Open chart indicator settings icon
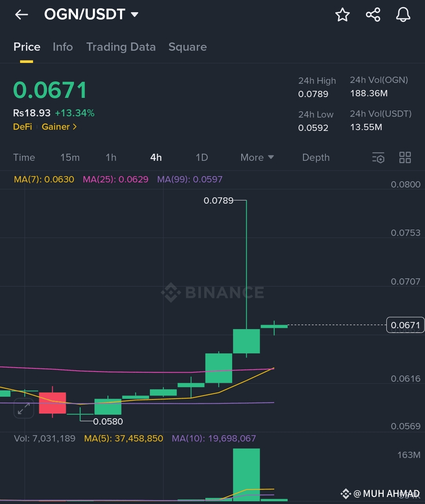Viewport: 425px width, 504px height. (378, 158)
